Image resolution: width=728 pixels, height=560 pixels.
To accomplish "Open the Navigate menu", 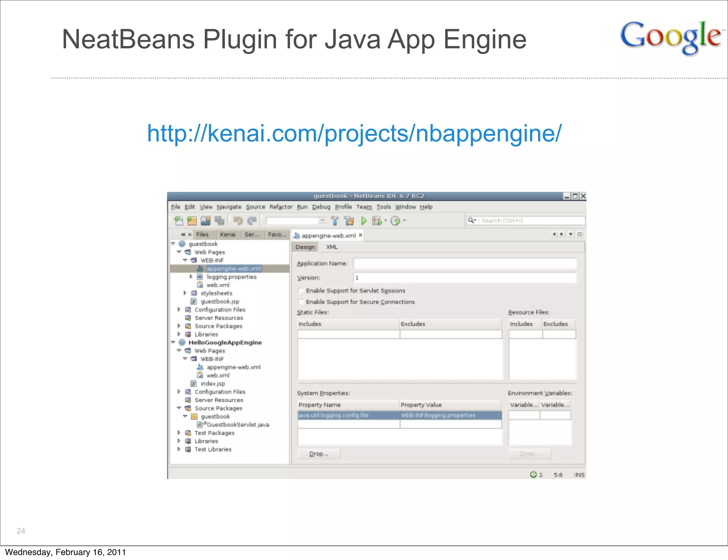I will click(229, 207).
